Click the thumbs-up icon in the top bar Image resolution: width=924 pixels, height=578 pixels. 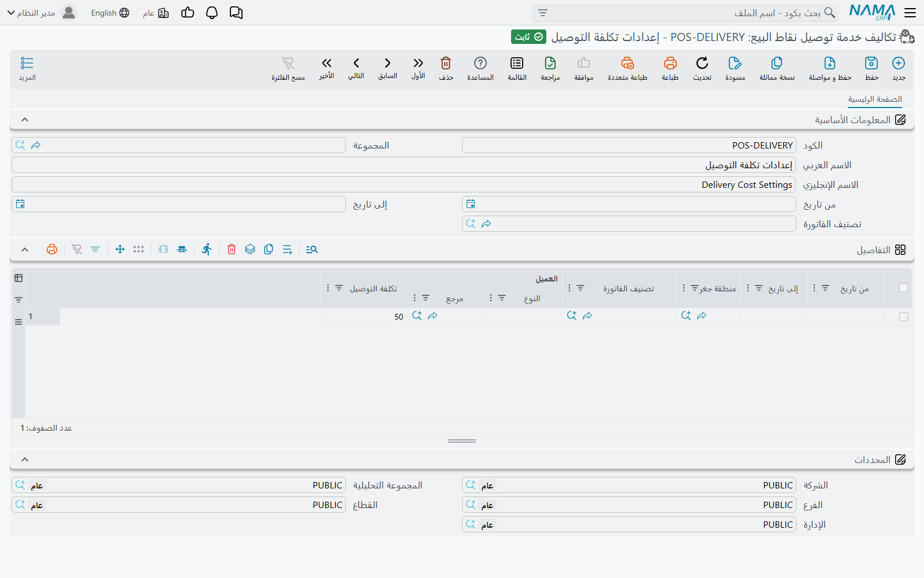tap(188, 13)
